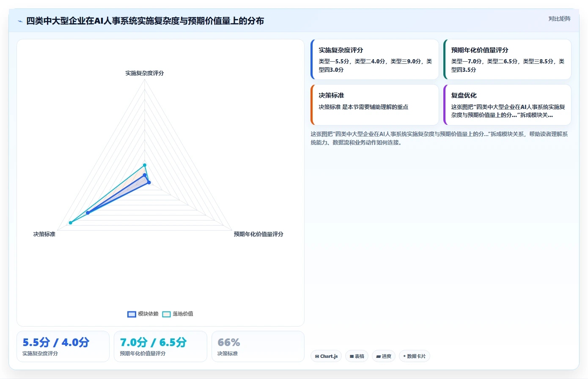The height and width of the screenshot is (379, 588).
Task: Select the 5.5分 / 4.0分 stat card
Action: pos(63,346)
